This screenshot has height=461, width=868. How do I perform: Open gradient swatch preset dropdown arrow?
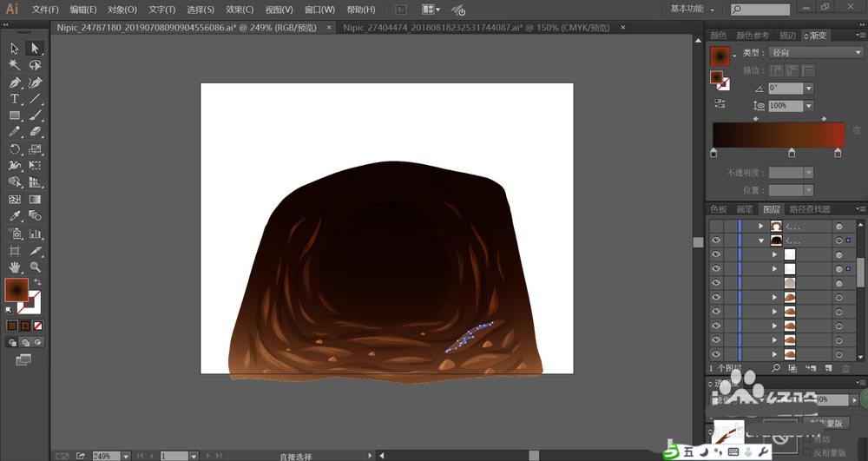click(734, 56)
